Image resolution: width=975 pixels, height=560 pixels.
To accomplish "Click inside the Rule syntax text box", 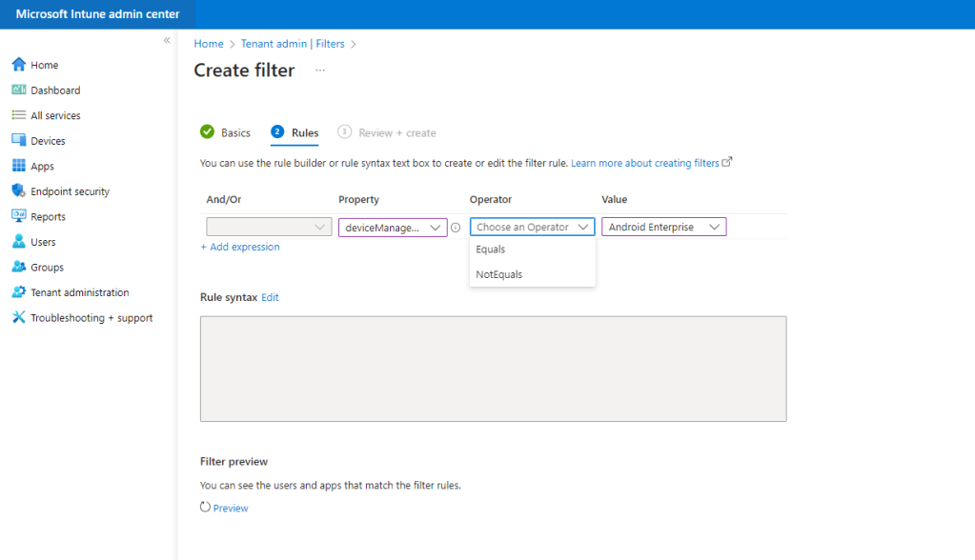I will [x=493, y=369].
